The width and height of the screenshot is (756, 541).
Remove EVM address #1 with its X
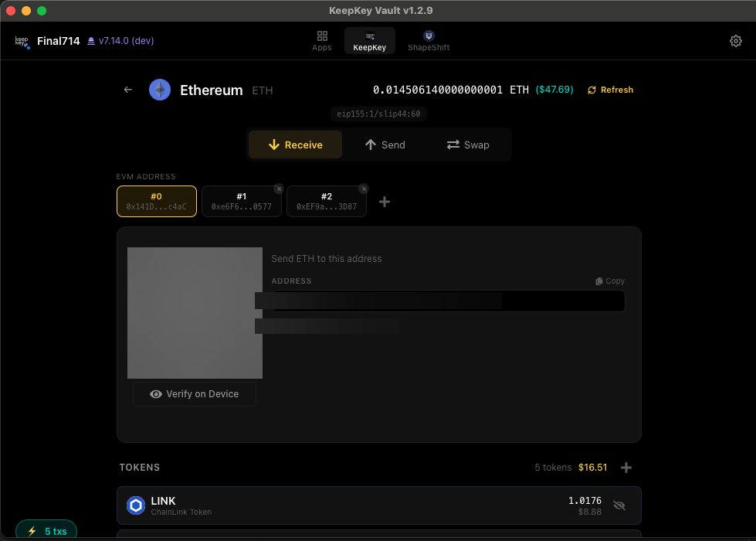point(278,189)
